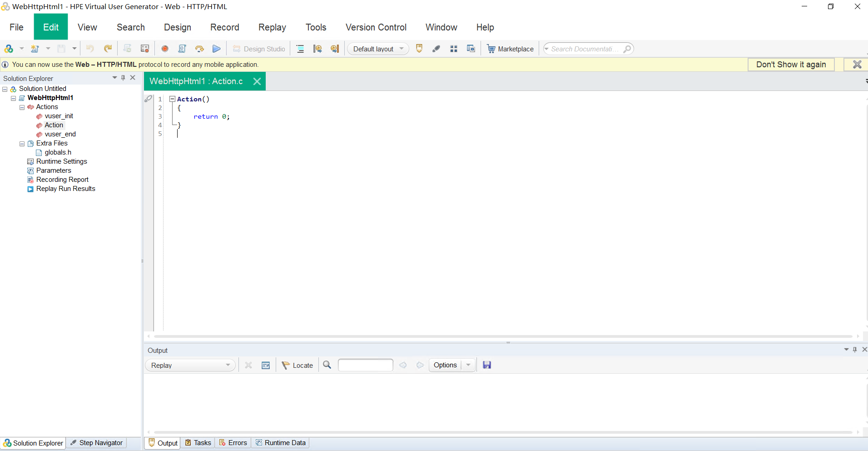Screen dimensions: 868x451
Task: Click the Redo toolbar icon
Action: [x=108, y=49]
